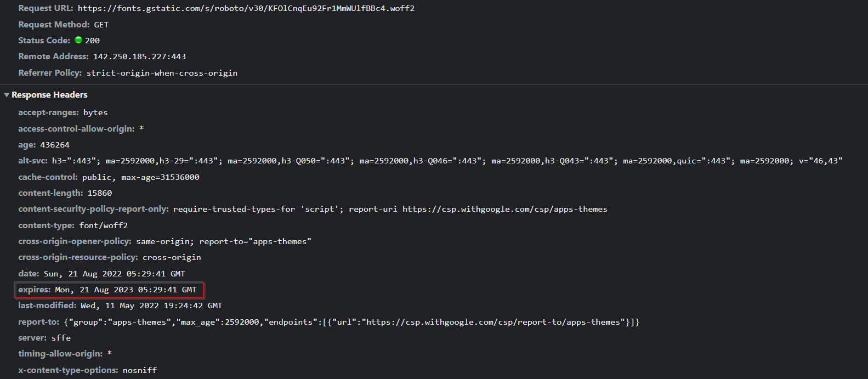Screen dimensions: 868x379
Task: Click the status code 200 value
Action: pyautogui.click(x=92, y=41)
